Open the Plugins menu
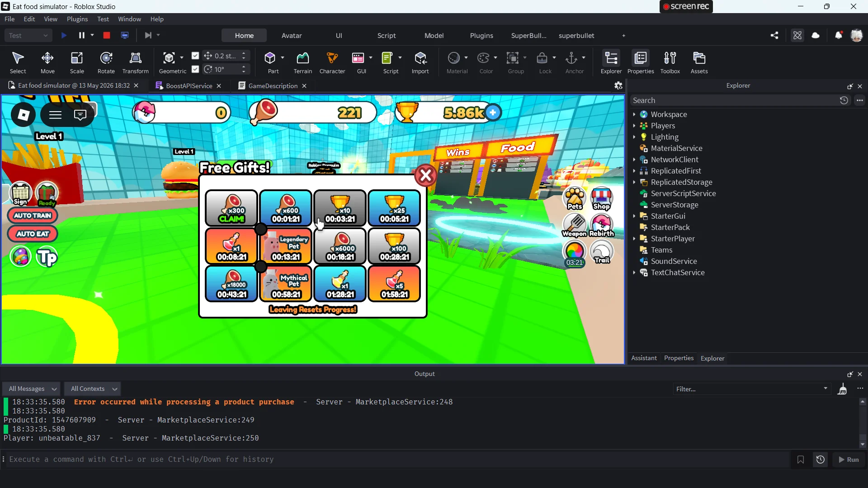This screenshot has height=488, width=868. tap(77, 19)
